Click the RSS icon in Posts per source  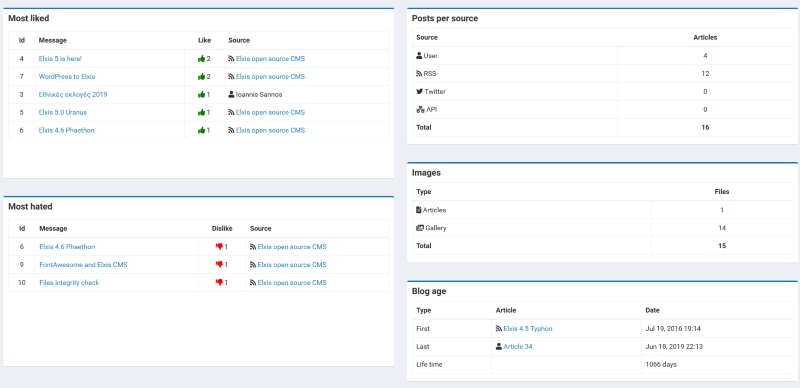pyautogui.click(x=419, y=74)
